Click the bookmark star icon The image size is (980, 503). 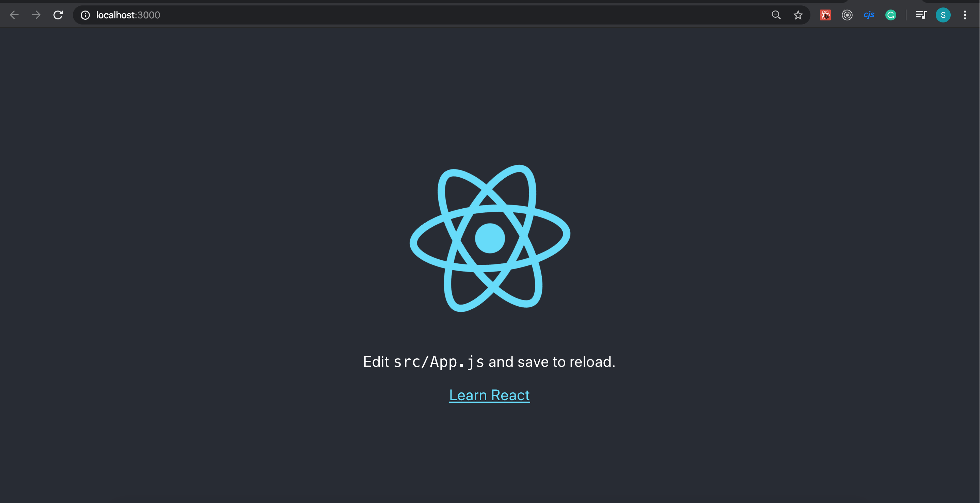coord(798,15)
